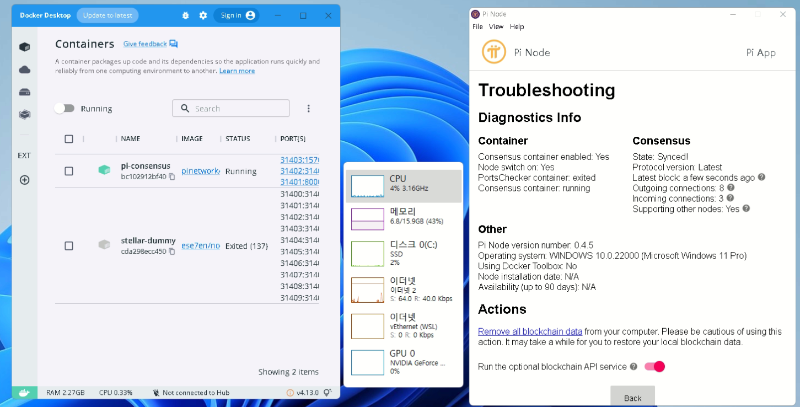
Task: Click STATUS column header
Action: tap(238, 139)
